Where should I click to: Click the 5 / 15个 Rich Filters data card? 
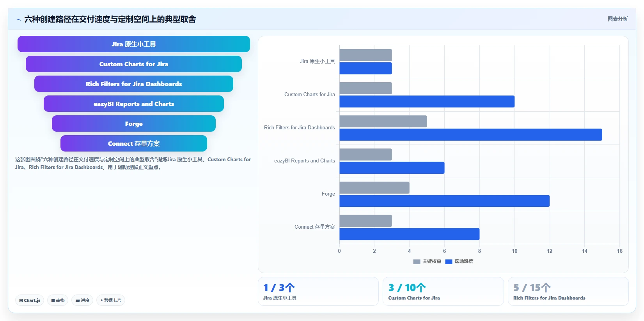568,291
